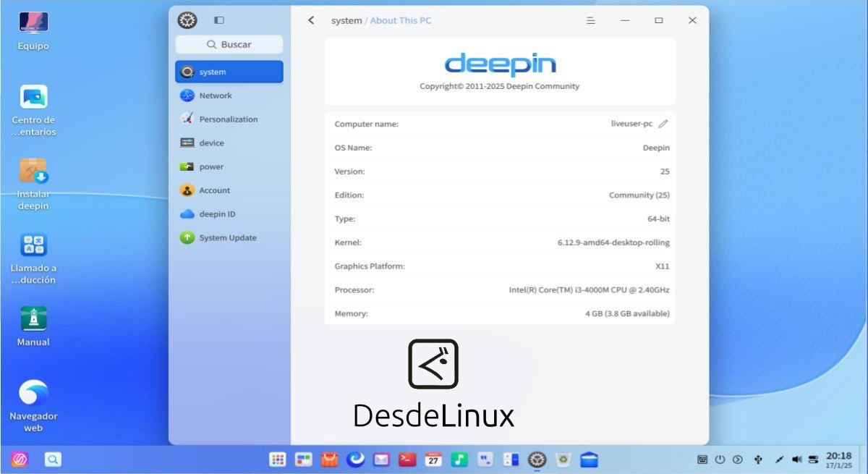Viewport: 868px width, 474px height.
Task: Mute audio via the tray speaker icon
Action: [795, 459]
